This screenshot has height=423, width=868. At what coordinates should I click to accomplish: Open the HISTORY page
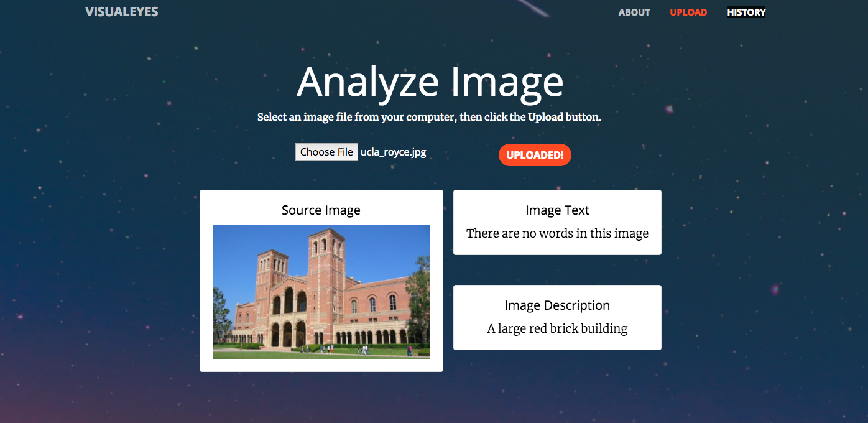coord(746,12)
